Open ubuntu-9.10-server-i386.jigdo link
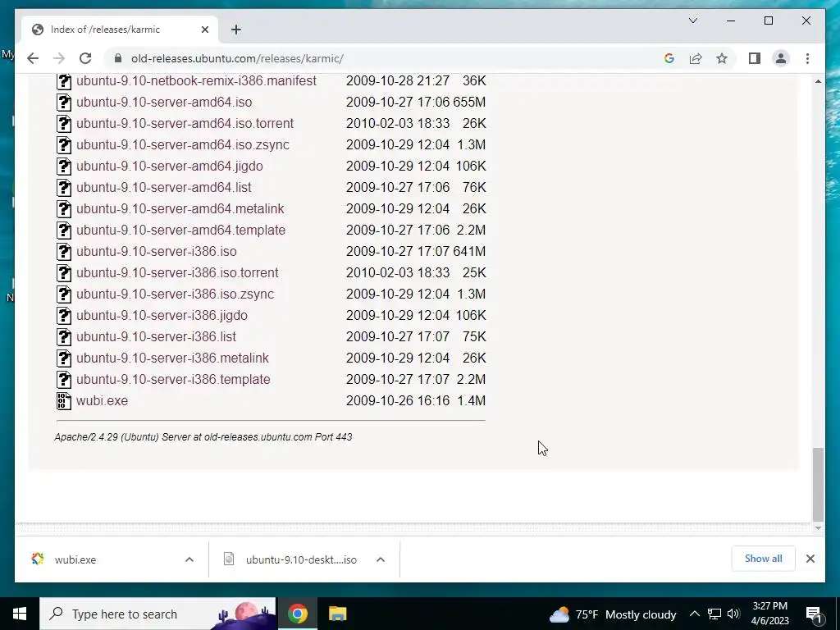The height and width of the screenshot is (630, 840). click(162, 315)
